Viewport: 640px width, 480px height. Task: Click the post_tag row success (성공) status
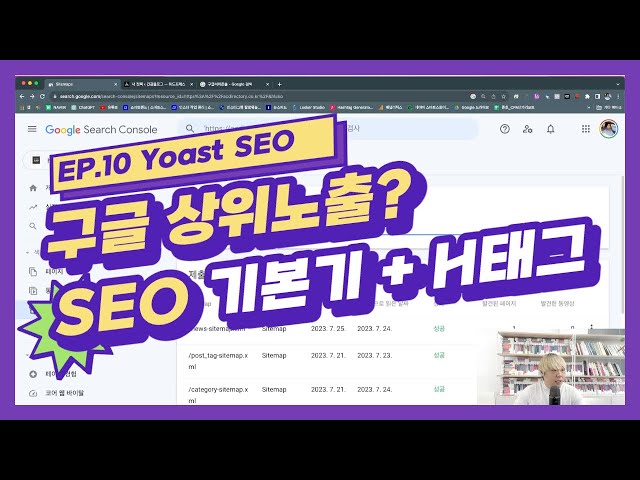[x=439, y=355]
